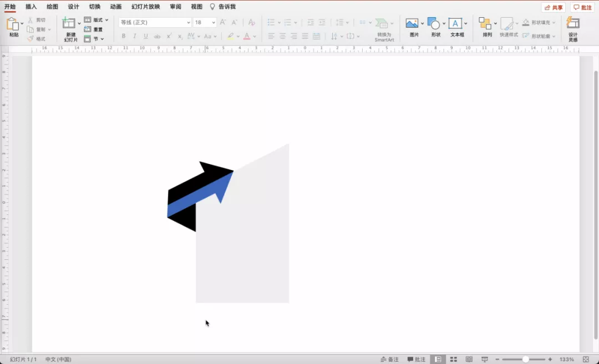Open the font name combo box 等线

[155, 23]
